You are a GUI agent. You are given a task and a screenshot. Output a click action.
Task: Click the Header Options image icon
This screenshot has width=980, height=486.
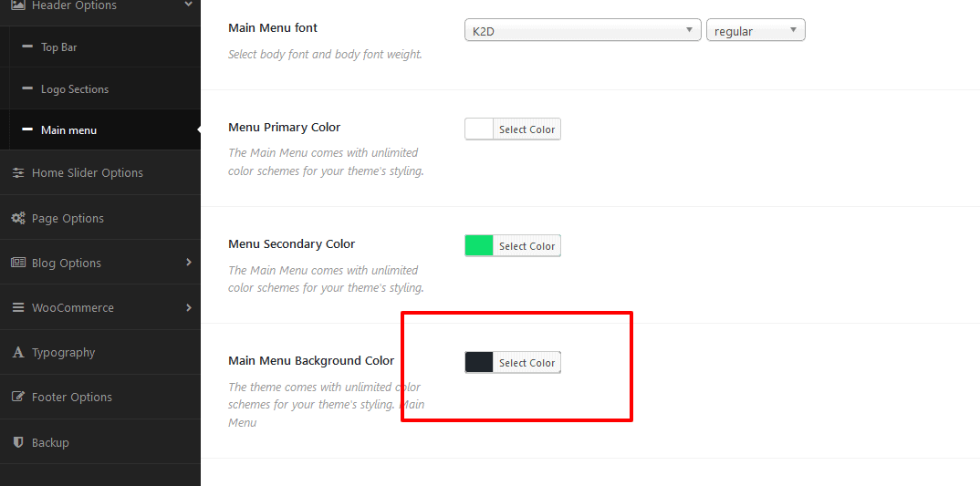pyautogui.click(x=18, y=5)
